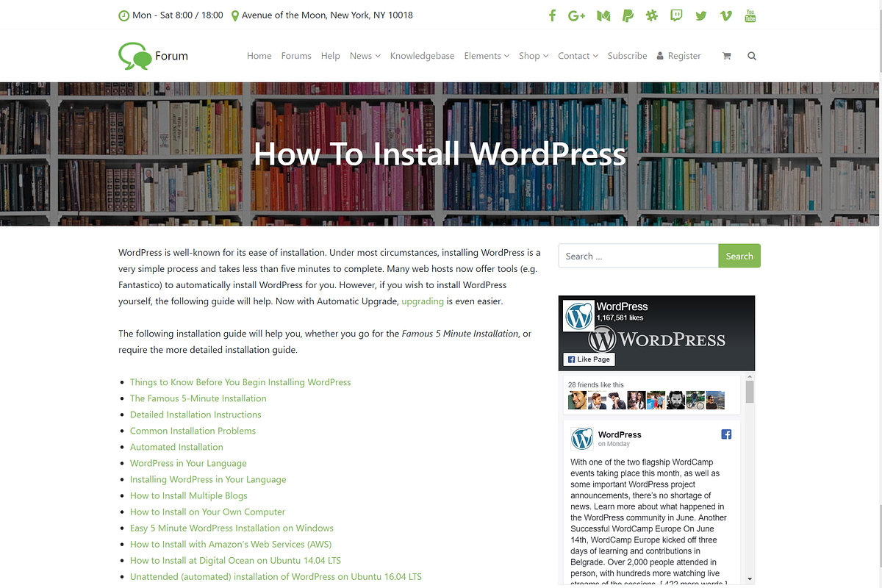Click the '1,167,581 likes' count
The height and width of the screenshot is (588, 882).
coord(620,318)
